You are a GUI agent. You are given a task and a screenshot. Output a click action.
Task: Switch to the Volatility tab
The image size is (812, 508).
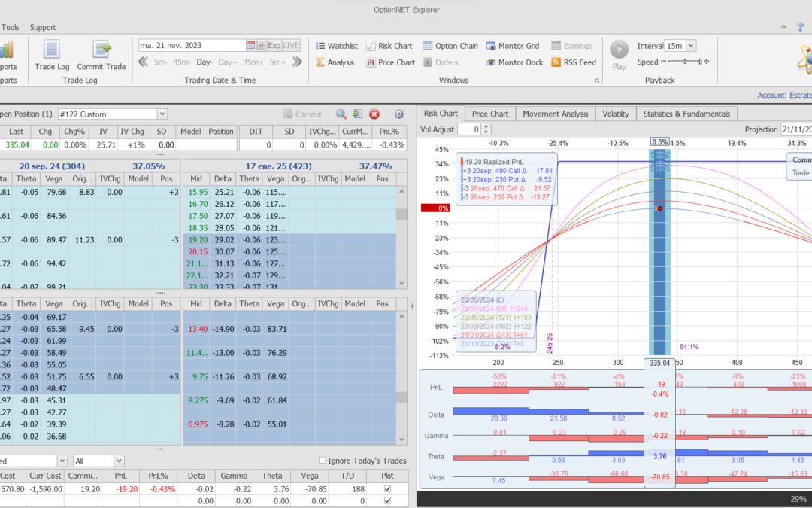615,114
